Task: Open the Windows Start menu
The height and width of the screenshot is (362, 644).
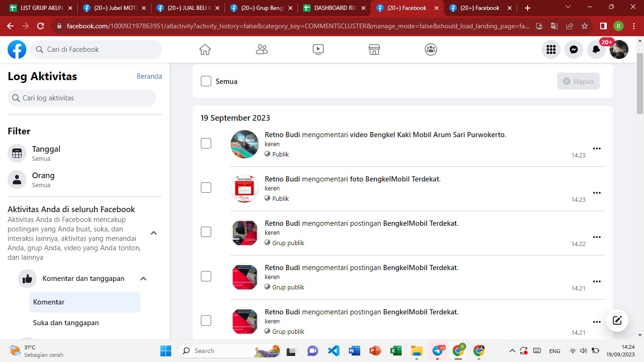Action: [x=165, y=351]
